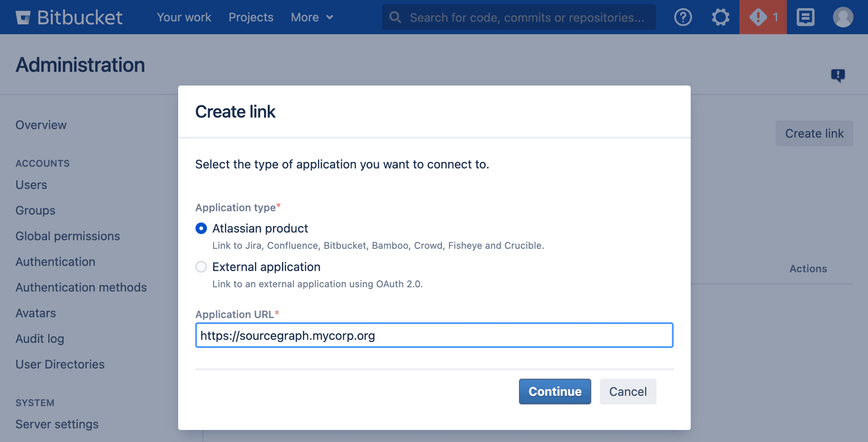
Task: Open Audit log in sidebar
Action: coord(40,339)
